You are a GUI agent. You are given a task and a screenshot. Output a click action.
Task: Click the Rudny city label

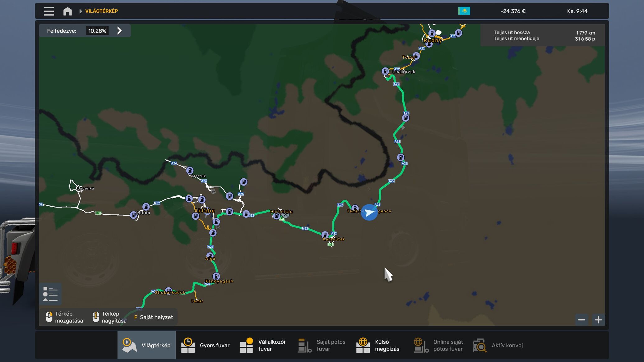point(432,40)
